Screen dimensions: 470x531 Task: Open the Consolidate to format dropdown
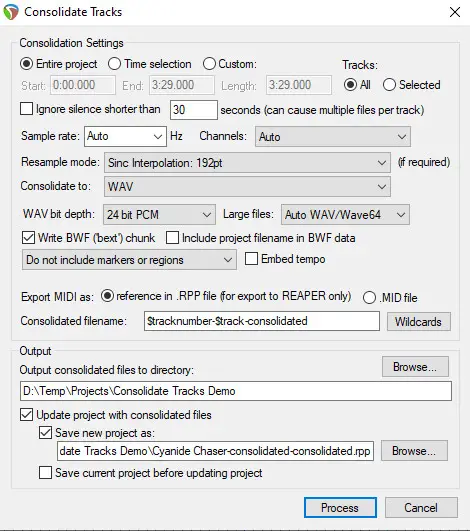247,186
